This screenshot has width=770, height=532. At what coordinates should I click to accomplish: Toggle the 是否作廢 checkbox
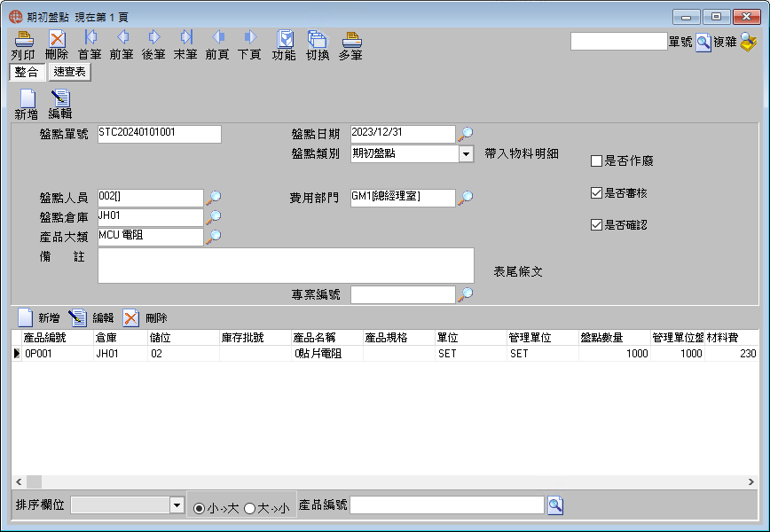pyautogui.click(x=596, y=161)
